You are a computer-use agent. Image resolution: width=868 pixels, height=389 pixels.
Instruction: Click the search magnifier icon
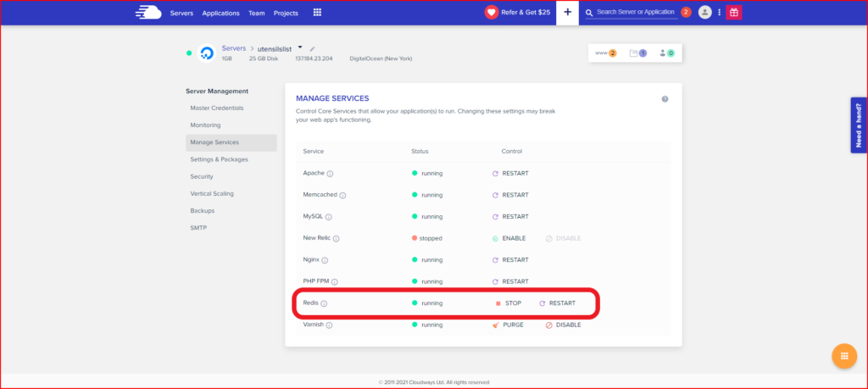tap(589, 12)
